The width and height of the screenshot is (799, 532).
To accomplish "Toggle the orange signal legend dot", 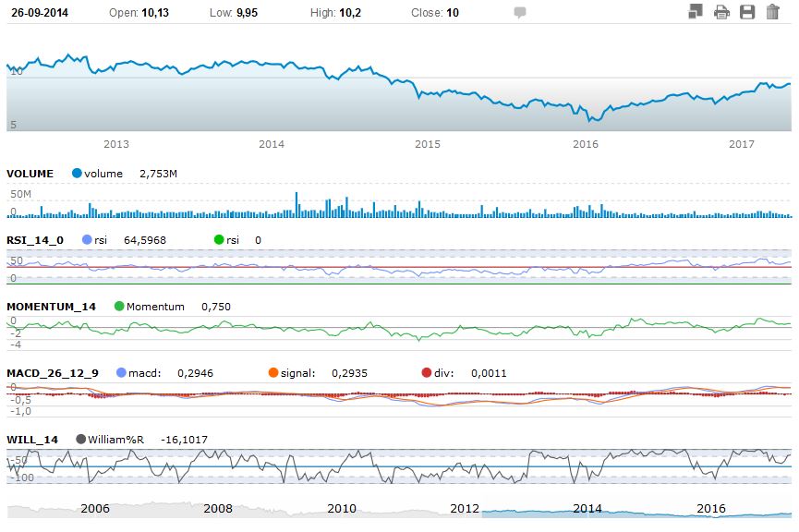I will (272, 373).
